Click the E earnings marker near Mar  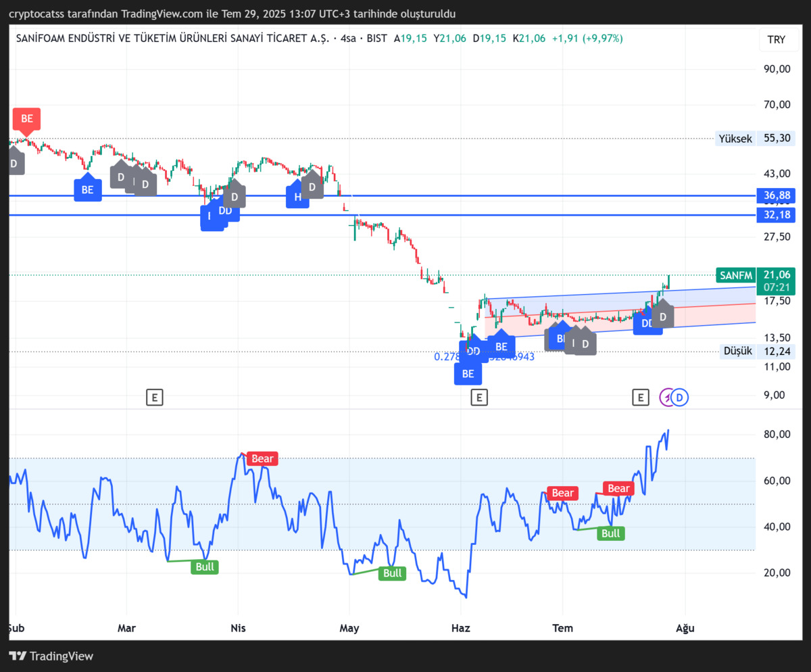(x=155, y=398)
